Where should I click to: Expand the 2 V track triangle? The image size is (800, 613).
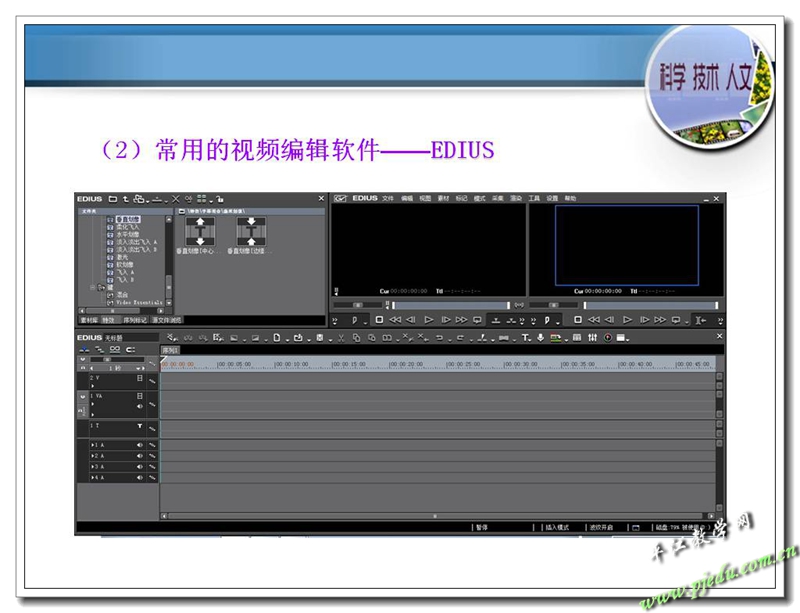point(92,386)
